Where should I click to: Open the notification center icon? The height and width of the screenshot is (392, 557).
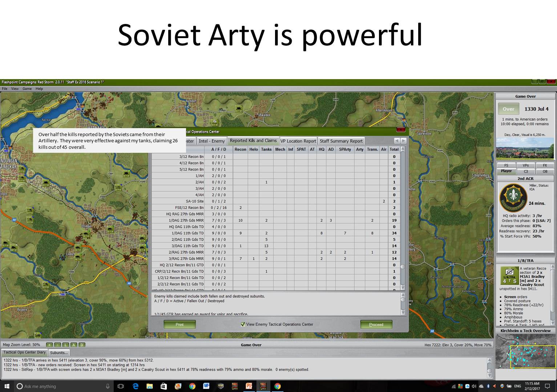(548, 386)
